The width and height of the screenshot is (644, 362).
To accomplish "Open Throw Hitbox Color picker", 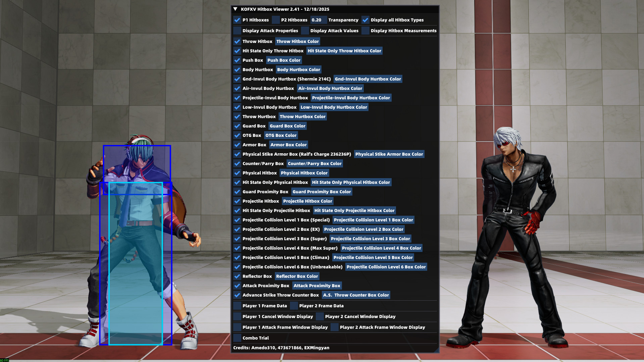I will click(x=298, y=41).
